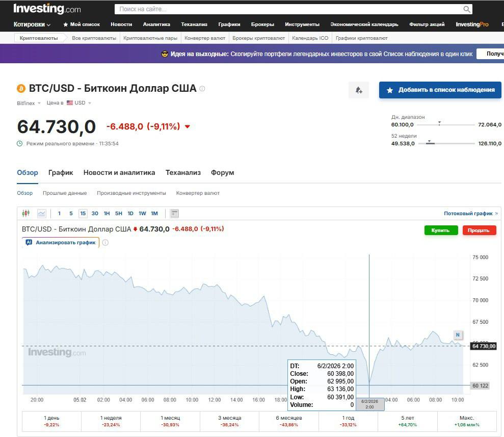The height and width of the screenshot is (437, 504).
Task: Open the chart news panel icon
Action: 174,214
